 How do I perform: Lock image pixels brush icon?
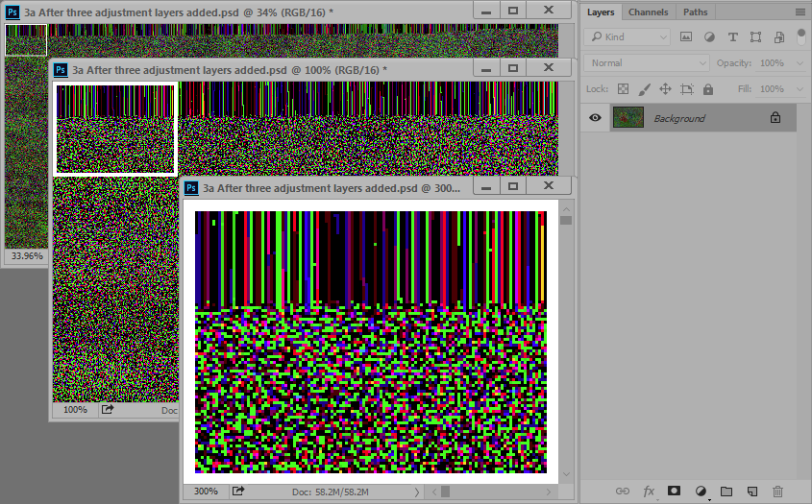644,89
